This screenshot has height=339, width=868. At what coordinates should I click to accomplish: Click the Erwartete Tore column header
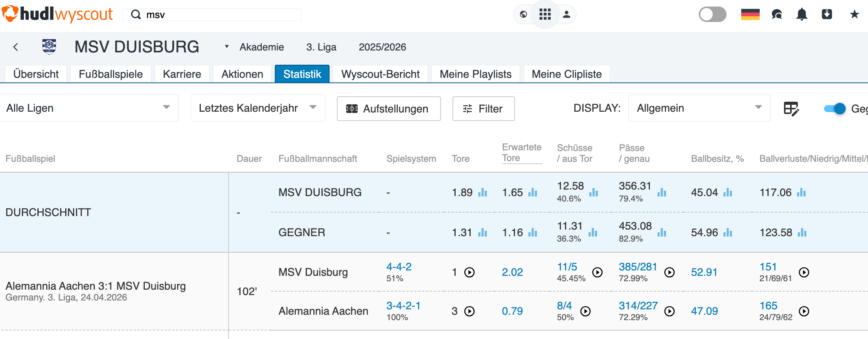(521, 153)
